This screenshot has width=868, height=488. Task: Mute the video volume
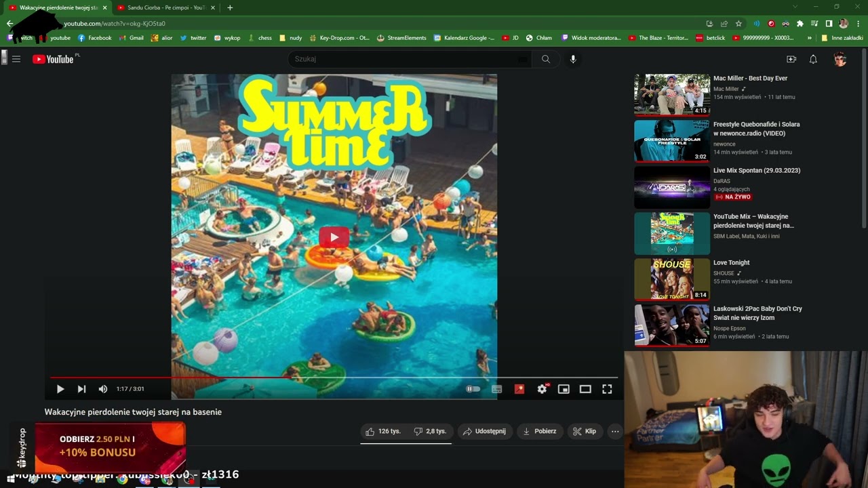click(102, 389)
